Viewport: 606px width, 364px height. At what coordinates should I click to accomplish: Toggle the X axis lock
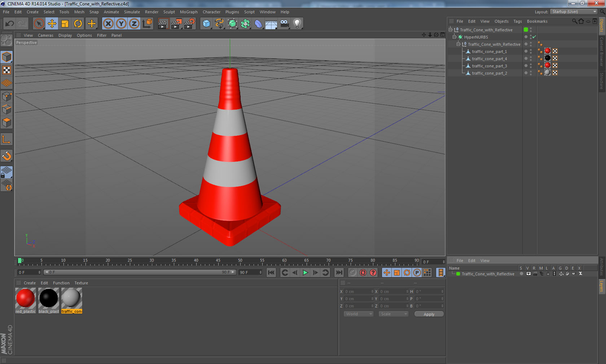tap(108, 24)
